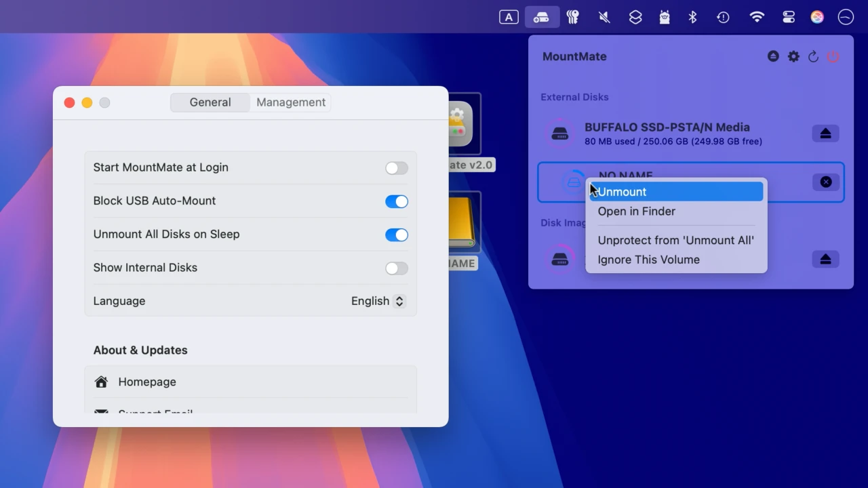Screen dimensions: 868x488
Task: Open MountMate settings gear icon
Action: pyautogui.click(x=793, y=56)
